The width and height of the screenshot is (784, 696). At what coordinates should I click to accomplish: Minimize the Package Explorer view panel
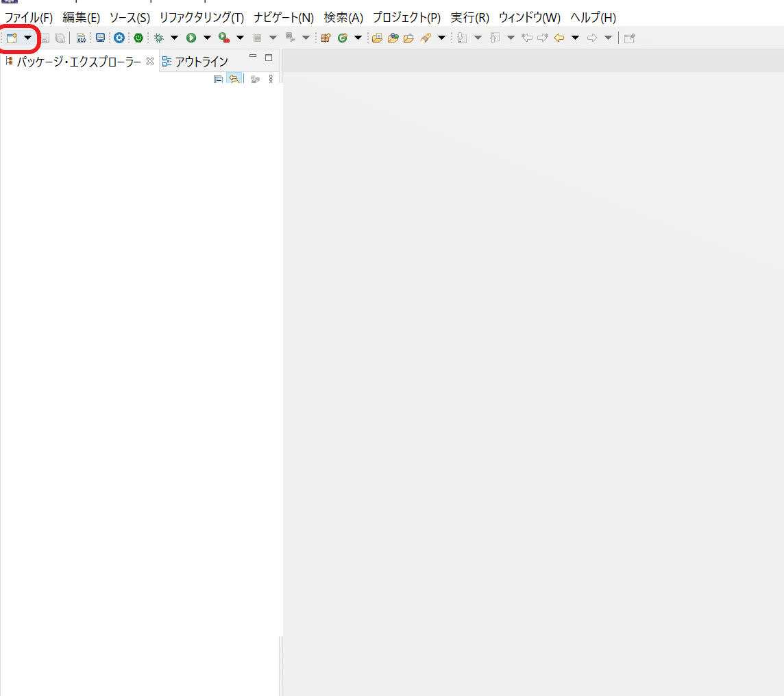253,56
